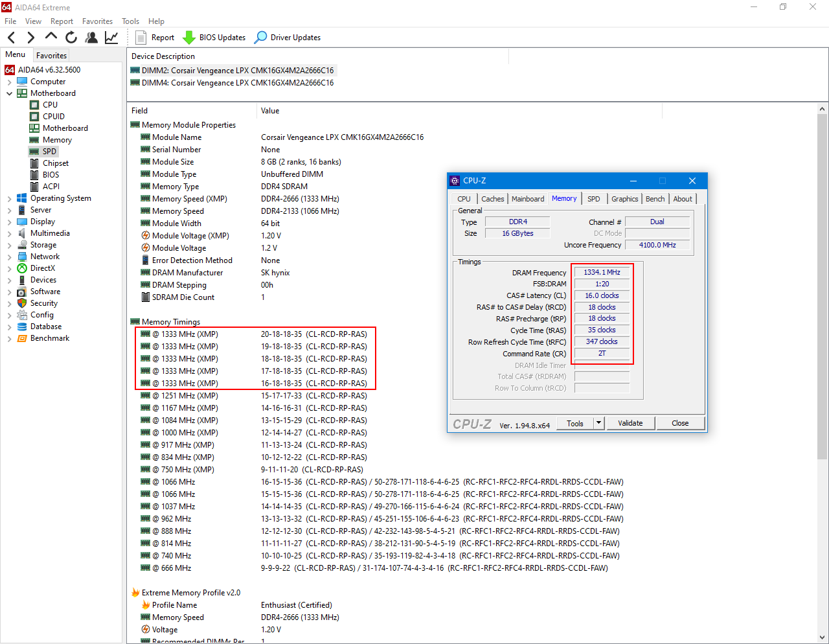Click the Field column header

coord(192,111)
